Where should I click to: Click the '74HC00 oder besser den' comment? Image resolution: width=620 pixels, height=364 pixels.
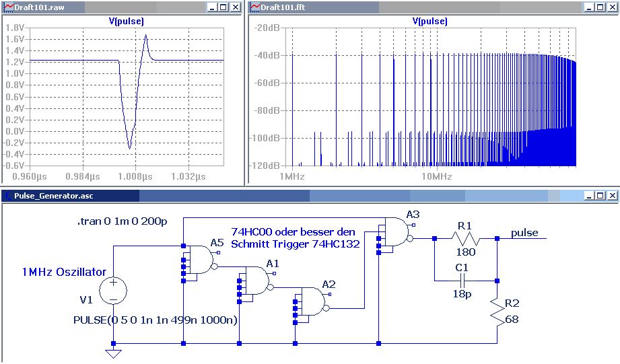293,231
